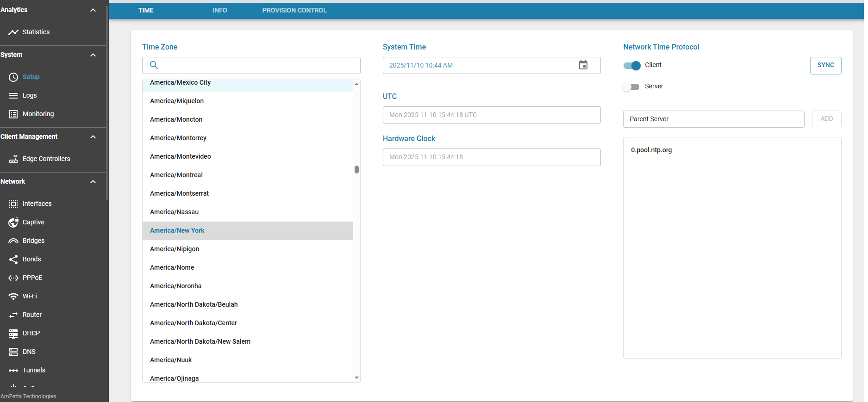Open the PROVISION CONTROL tab
This screenshot has width=868, height=402.
[x=294, y=10]
